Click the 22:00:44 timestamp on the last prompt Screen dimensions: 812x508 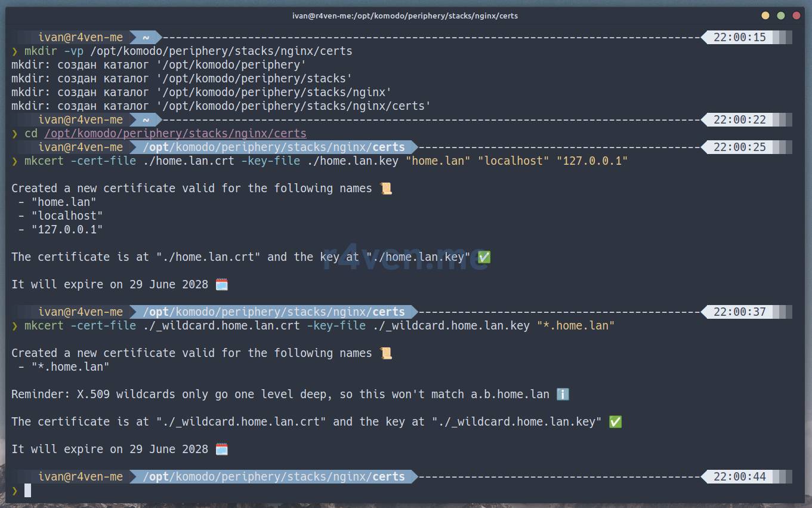[739, 476]
